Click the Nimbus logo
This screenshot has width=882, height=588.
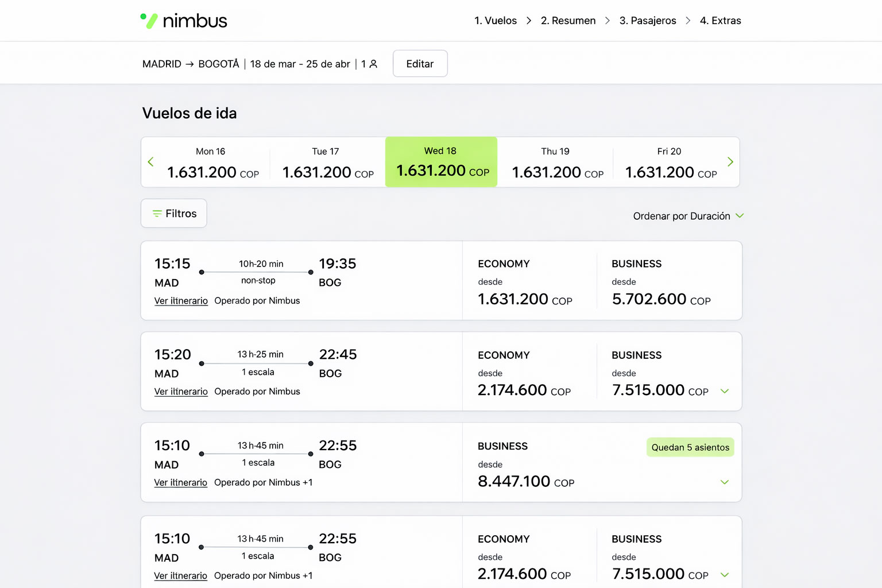184,21
